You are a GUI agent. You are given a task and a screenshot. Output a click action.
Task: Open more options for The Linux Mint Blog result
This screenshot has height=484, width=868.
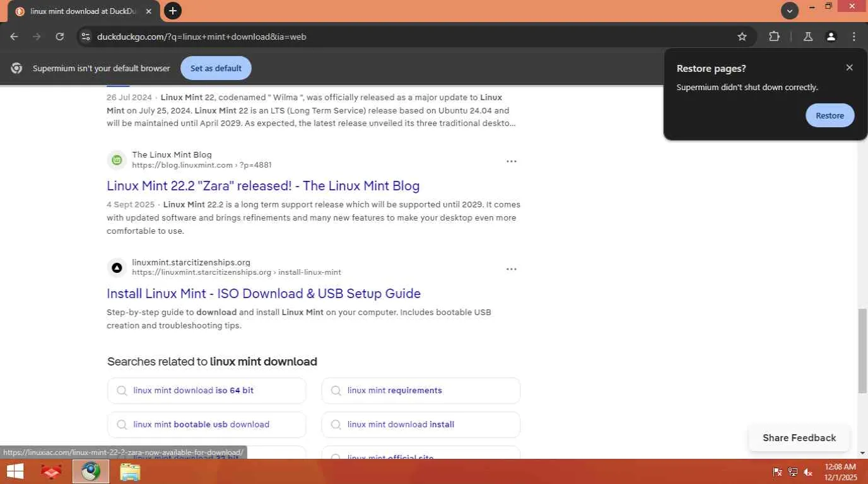(512, 161)
